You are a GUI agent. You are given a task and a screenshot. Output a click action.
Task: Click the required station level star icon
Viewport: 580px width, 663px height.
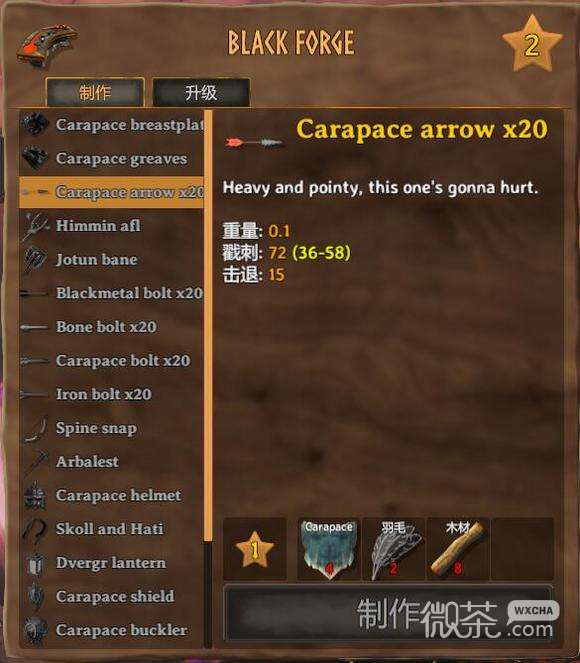click(x=255, y=549)
